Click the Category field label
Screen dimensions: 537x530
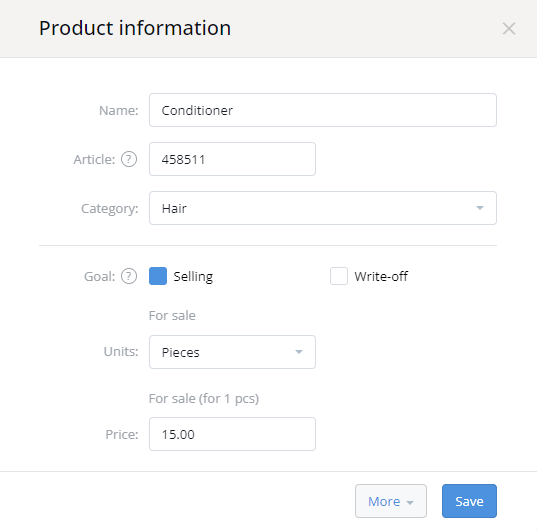(x=110, y=209)
